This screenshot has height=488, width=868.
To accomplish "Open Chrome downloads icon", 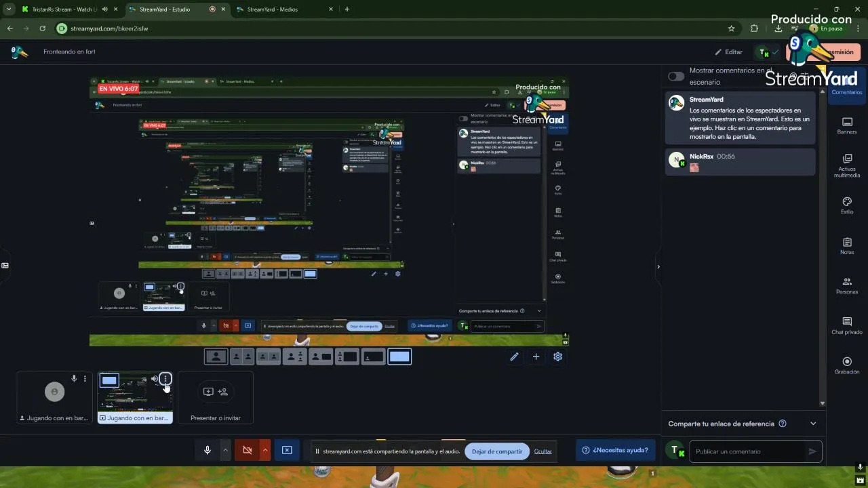I will click(x=778, y=28).
